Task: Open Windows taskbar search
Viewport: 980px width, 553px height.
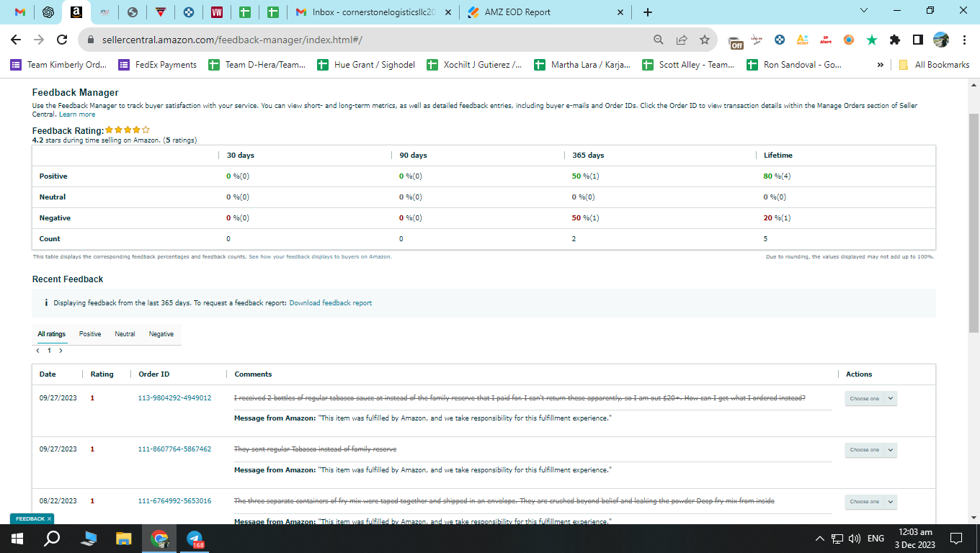Action: 52,539
